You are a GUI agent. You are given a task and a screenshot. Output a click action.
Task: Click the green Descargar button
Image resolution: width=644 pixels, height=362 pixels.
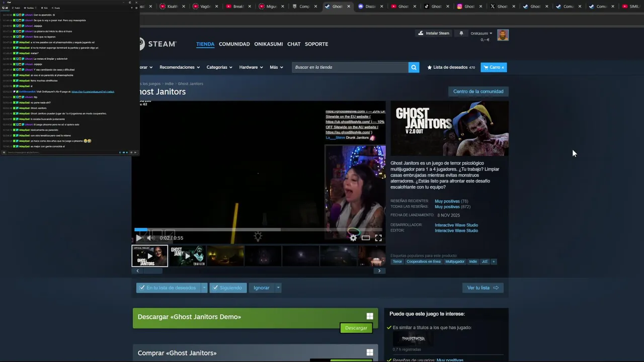[356, 328]
